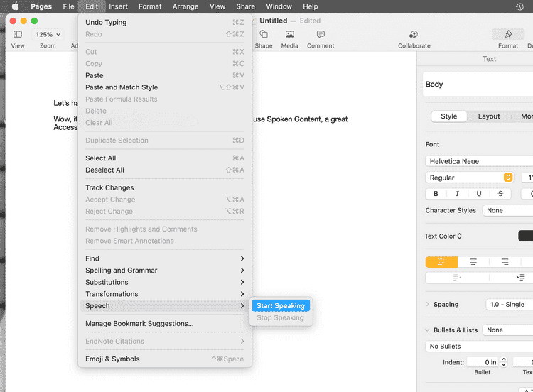Open the Regular font style dropdown
Viewport: 533px width, 392px height.
tap(469, 178)
